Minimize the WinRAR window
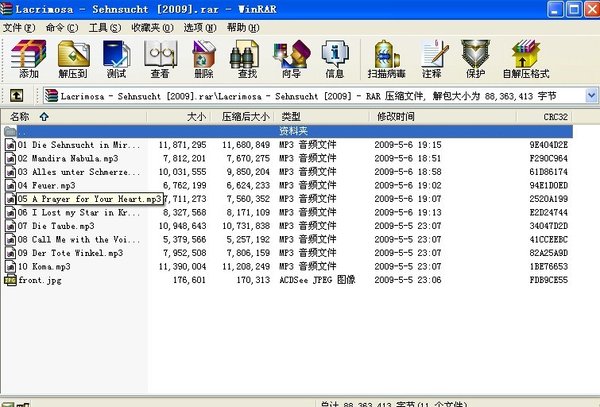The height and width of the screenshot is (407, 600). [x=555, y=9]
